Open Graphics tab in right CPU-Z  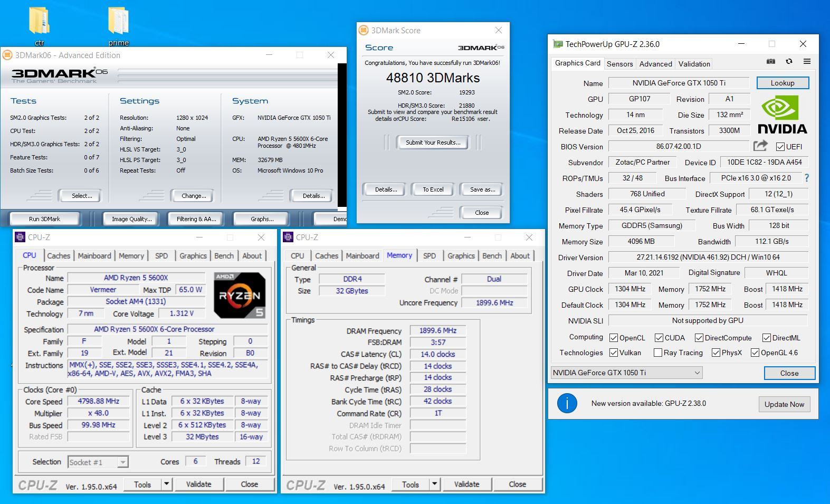click(x=461, y=255)
